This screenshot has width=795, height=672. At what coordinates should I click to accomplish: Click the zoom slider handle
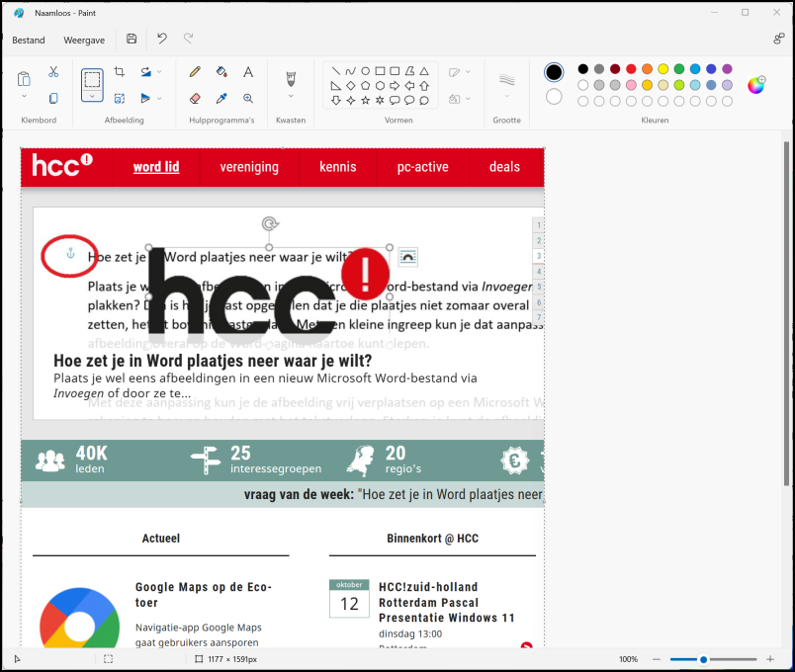(703, 659)
